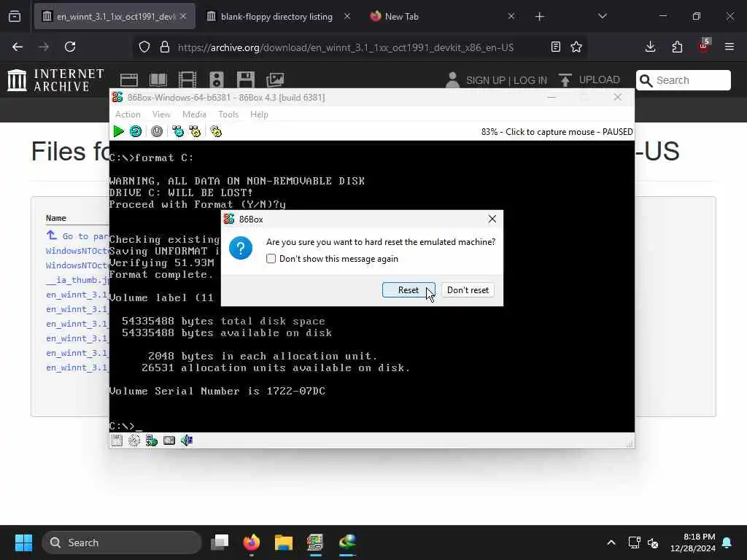Click the network status bar icon
The image size is (747, 560).
point(152,440)
